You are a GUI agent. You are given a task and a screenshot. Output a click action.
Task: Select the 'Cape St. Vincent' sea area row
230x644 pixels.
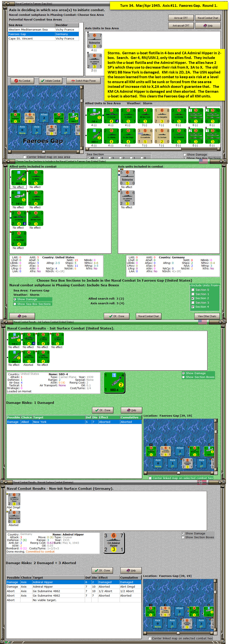tap(44, 38)
